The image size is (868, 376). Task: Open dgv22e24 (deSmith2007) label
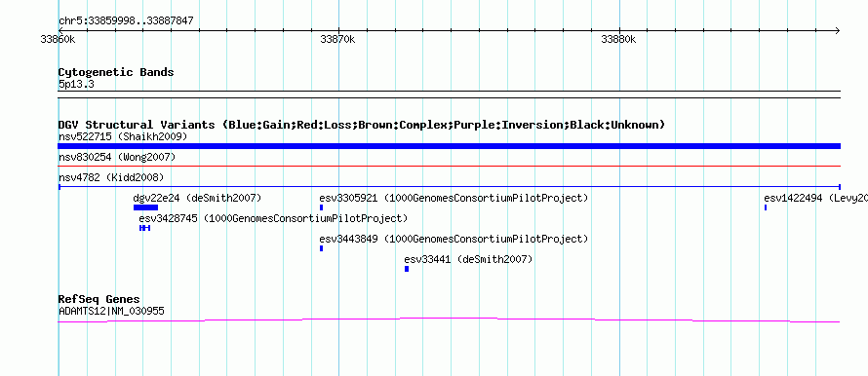[x=197, y=198]
